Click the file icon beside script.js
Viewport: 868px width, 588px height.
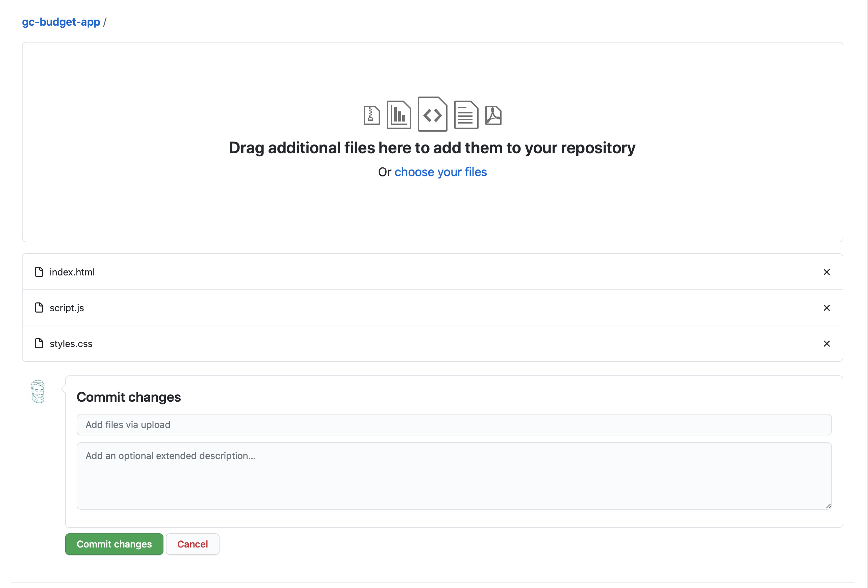pos(39,308)
